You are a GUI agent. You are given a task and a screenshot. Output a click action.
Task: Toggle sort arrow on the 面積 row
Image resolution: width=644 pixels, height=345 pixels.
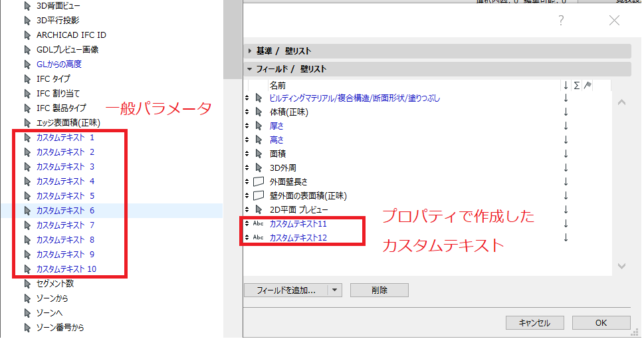(565, 154)
